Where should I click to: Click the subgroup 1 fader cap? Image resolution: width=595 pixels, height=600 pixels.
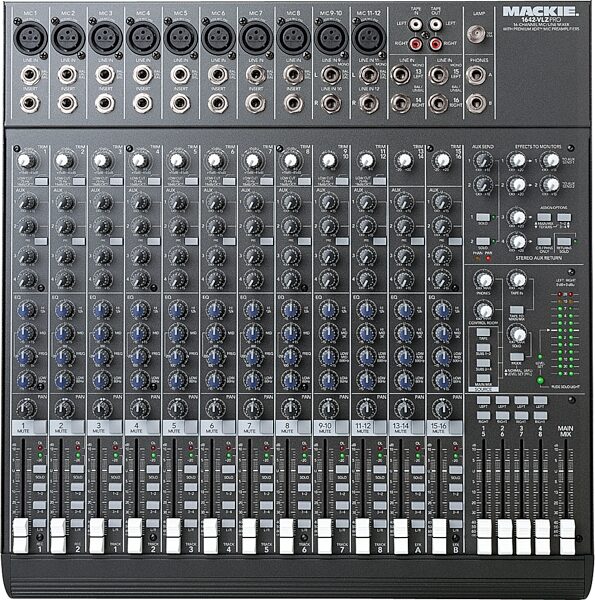[x=484, y=536]
